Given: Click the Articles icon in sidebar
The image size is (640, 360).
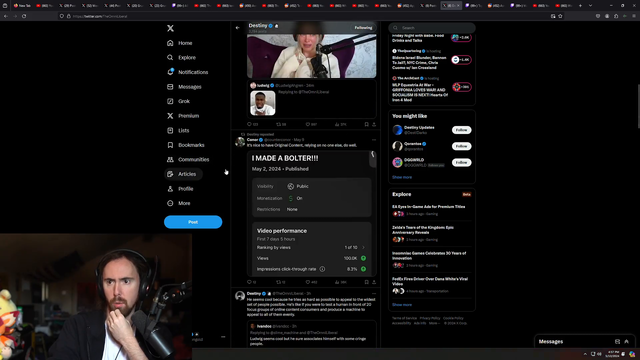Looking at the screenshot, I should [x=170, y=174].
